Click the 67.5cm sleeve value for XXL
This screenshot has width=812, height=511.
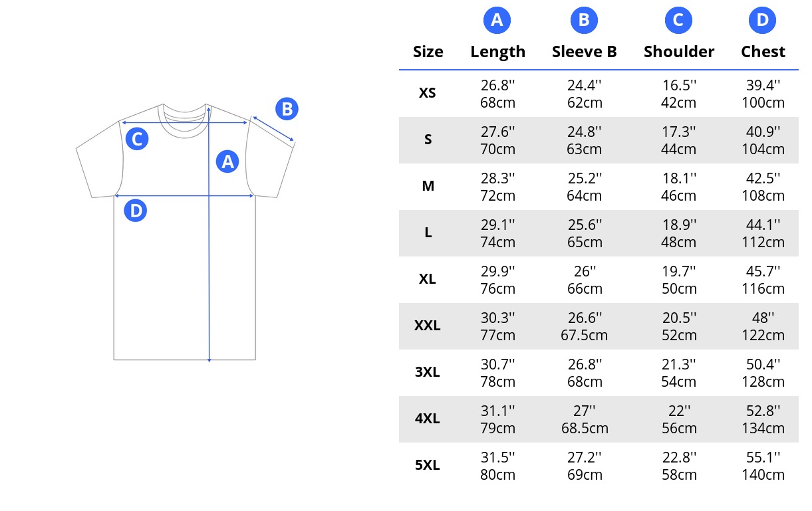584,335
